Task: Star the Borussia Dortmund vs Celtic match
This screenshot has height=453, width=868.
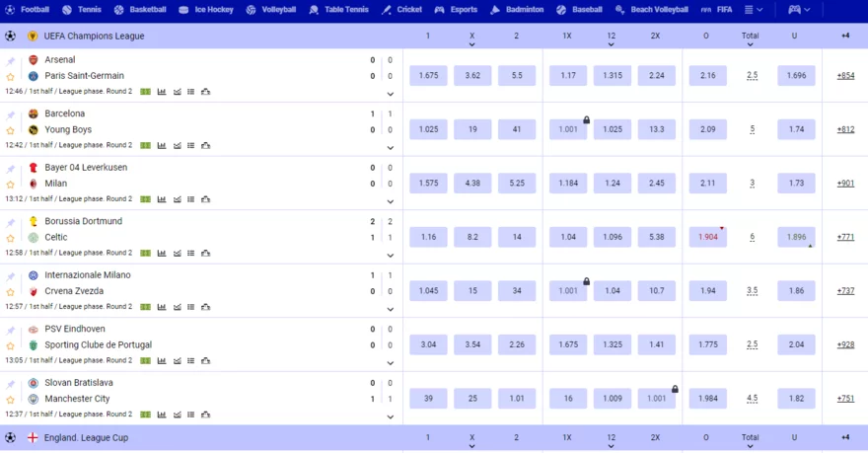Action: [11, 238]
